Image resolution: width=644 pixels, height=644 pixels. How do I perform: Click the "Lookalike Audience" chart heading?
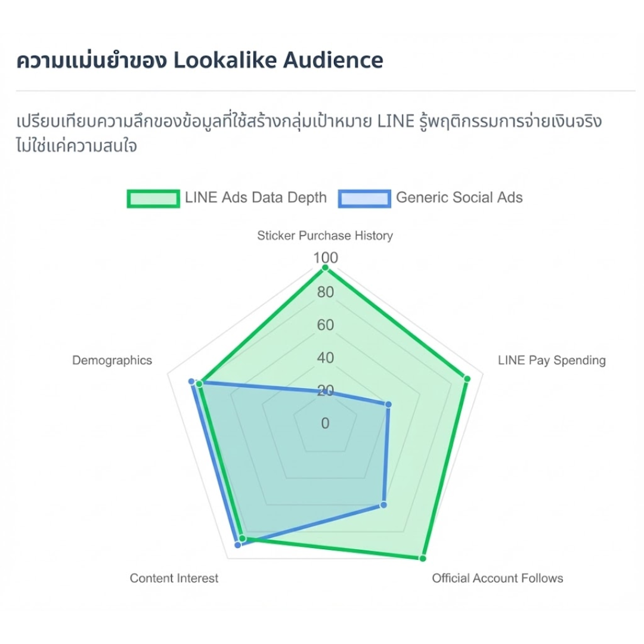pyautogui.click(x=200, y=61)
